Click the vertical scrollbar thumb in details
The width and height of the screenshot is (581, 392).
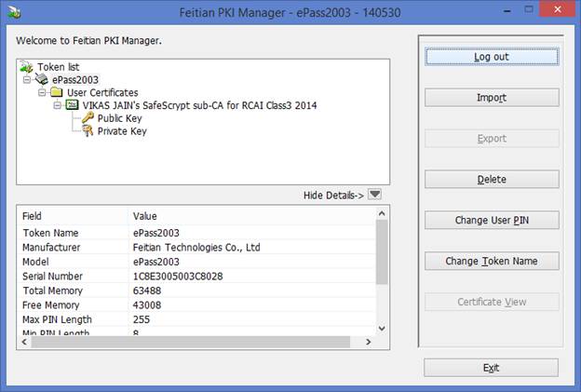point(382,252)
